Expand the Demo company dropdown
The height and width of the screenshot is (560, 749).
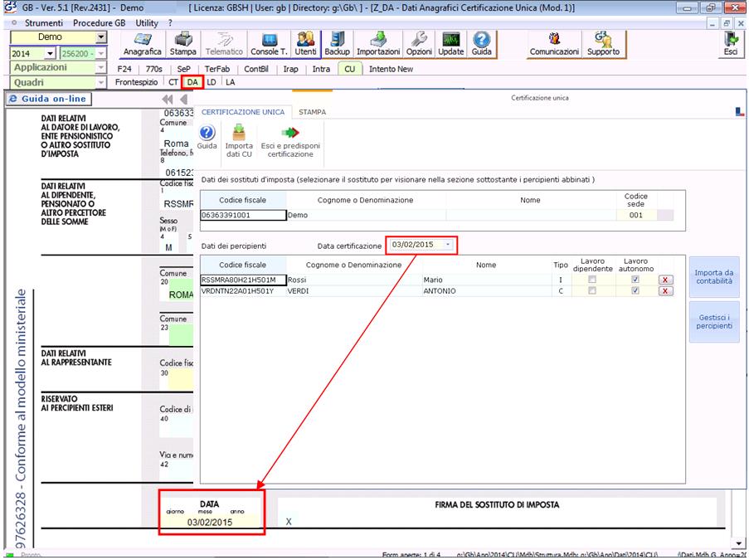101,37
